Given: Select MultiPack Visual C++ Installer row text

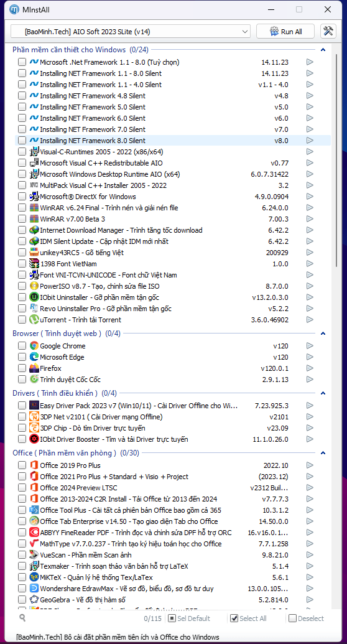Looking at the screenshot, I should coord(103,185).
